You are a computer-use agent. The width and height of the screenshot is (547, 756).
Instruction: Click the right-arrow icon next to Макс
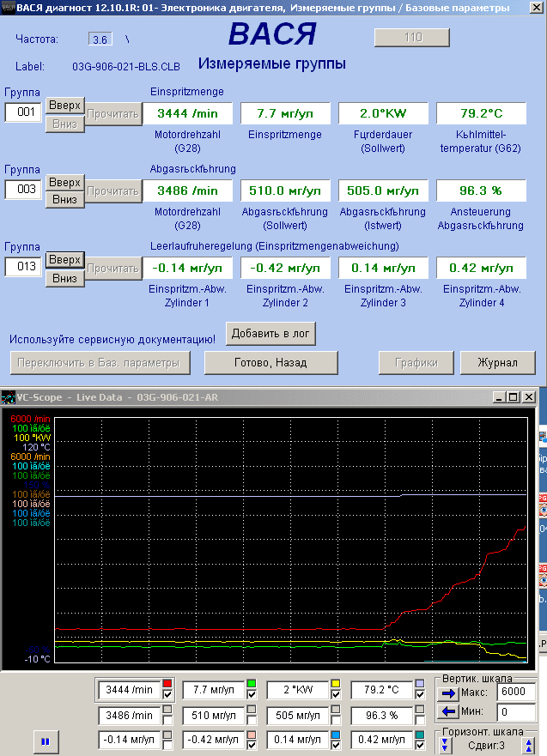[448, 692]
